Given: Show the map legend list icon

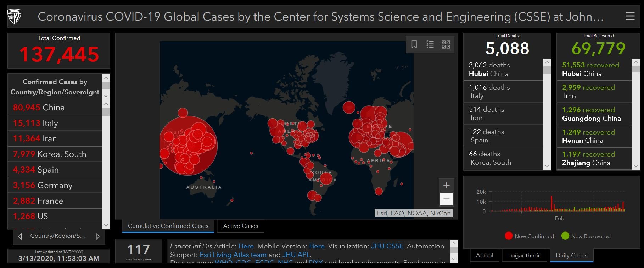Looking at the screenshot, I should (x=430, y=44).
